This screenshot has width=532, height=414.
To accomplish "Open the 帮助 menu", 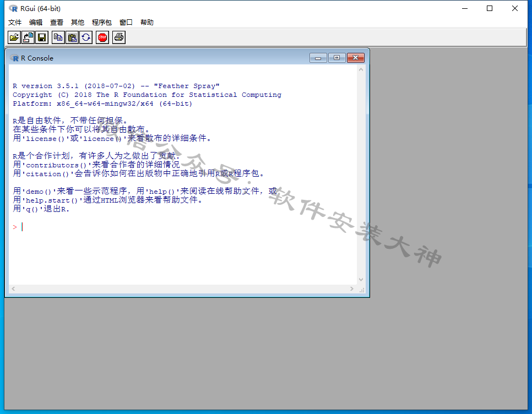I will 147,23.
